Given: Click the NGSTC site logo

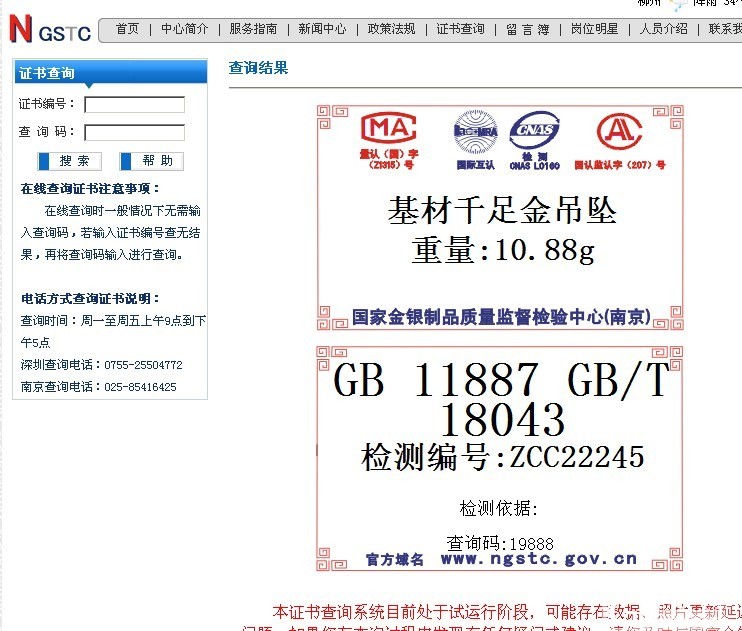Looking at the screenshot, I should 50,28.
